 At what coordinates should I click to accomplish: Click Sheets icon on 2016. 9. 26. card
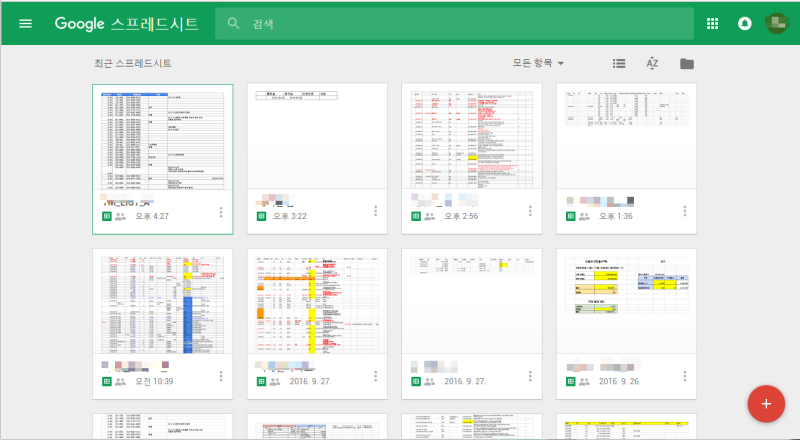click(570, 381)
